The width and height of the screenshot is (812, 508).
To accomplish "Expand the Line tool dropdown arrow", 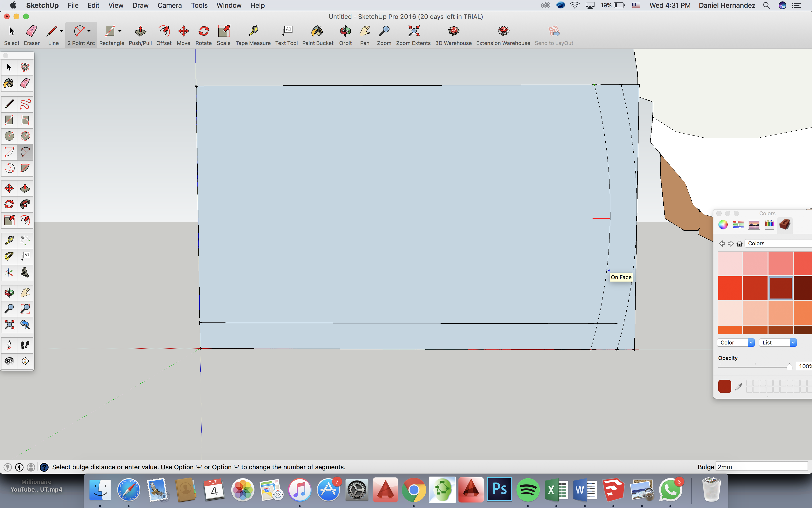I will (x=61, y=31).
